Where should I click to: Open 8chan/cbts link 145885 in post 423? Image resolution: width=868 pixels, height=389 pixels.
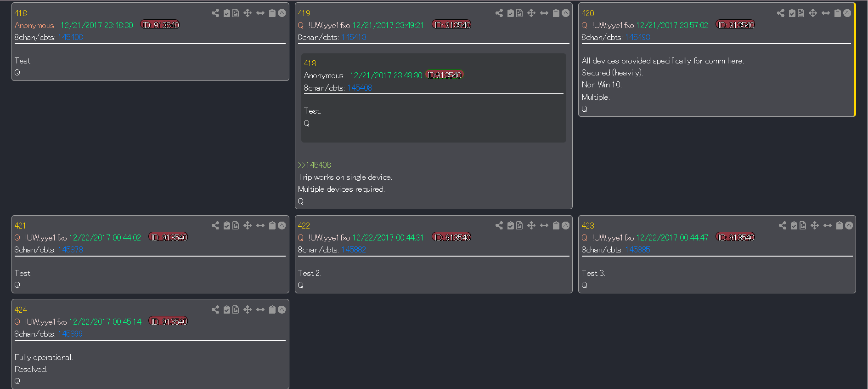pos(637,250)
